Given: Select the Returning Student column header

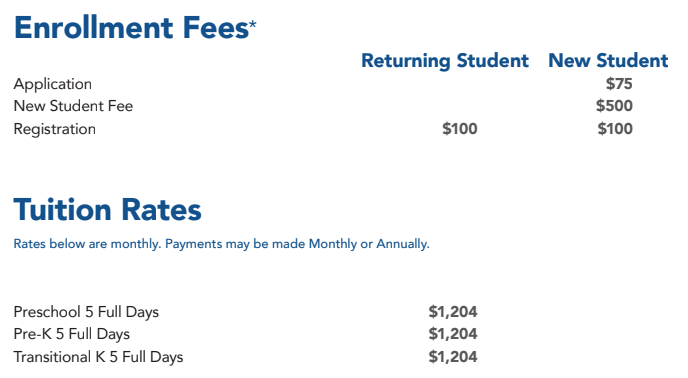Looking at the screenshot, I should (445, 61).
